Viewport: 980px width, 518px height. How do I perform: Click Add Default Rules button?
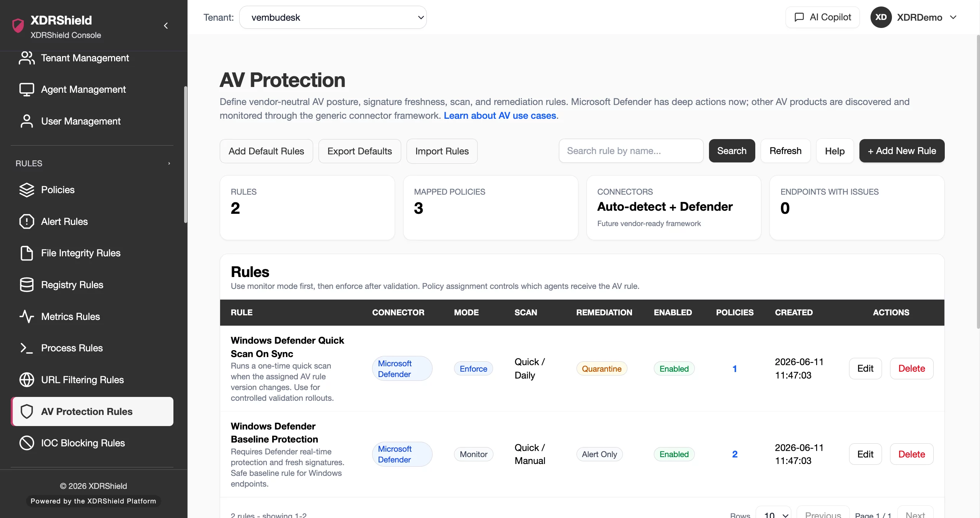point(266,151)
